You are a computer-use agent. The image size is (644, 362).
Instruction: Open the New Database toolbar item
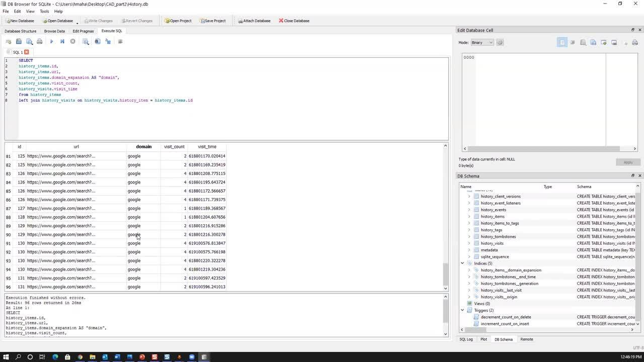(19, 21)
